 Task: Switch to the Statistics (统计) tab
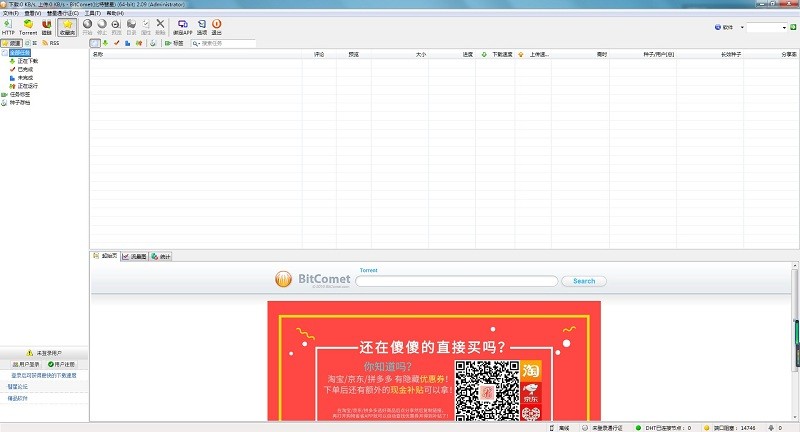click(x=162, y=257)
